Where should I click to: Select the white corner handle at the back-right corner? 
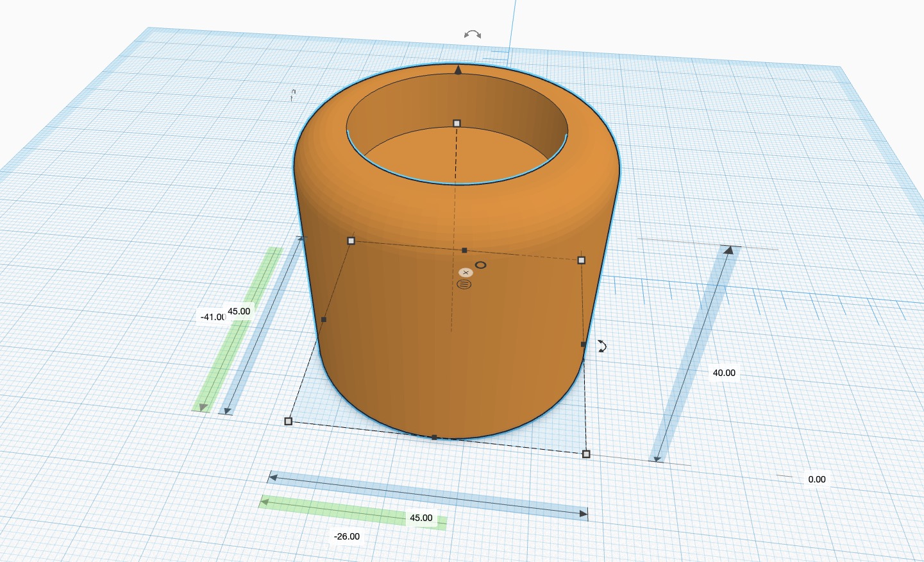(582, 260)
